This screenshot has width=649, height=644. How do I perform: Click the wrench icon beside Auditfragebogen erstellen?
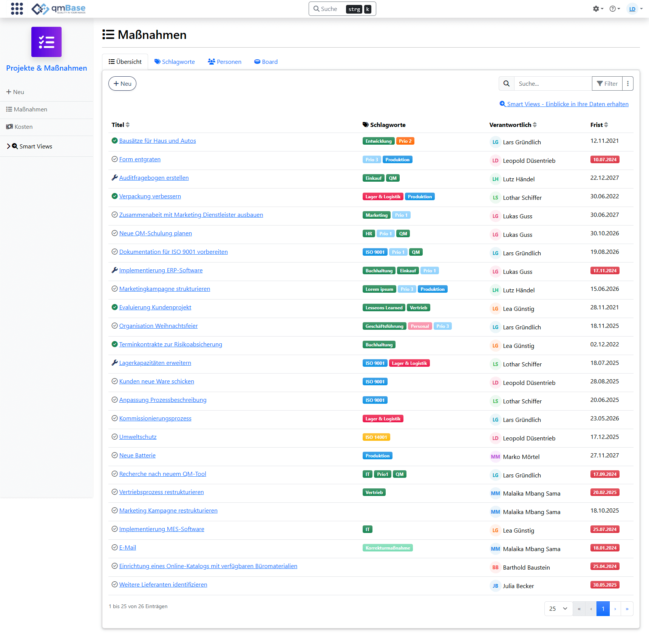(114, 178)
